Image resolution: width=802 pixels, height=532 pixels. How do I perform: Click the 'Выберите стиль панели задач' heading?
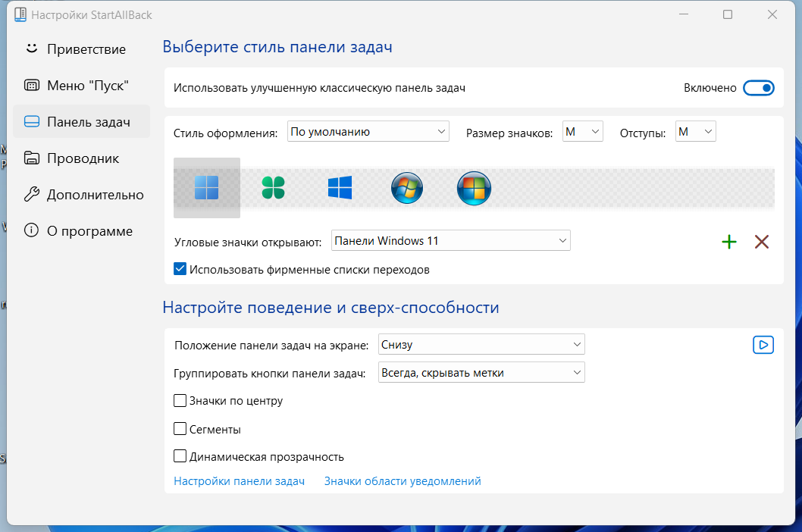click(277, 46)
